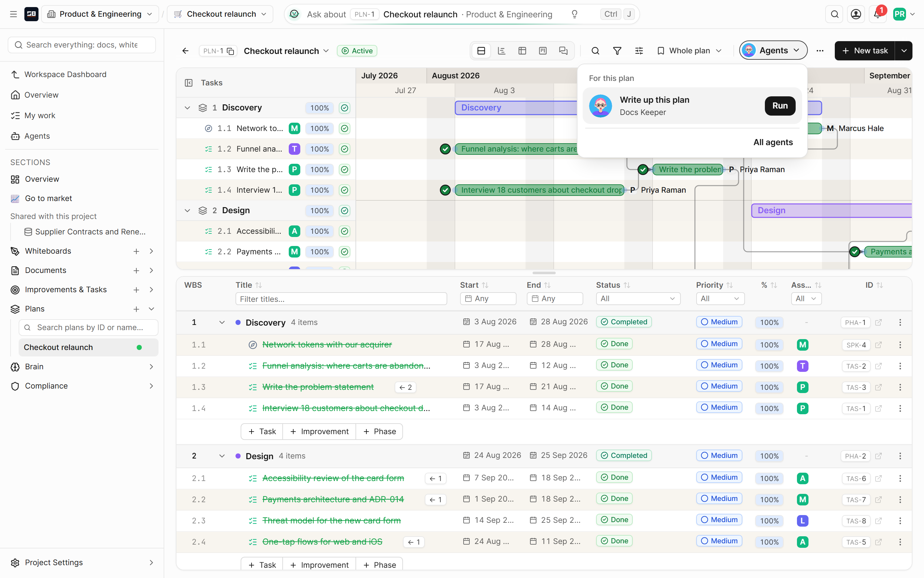This screenshot has height=578, width=924.
Task: Open the comments view icon
Action: (564, 51)
